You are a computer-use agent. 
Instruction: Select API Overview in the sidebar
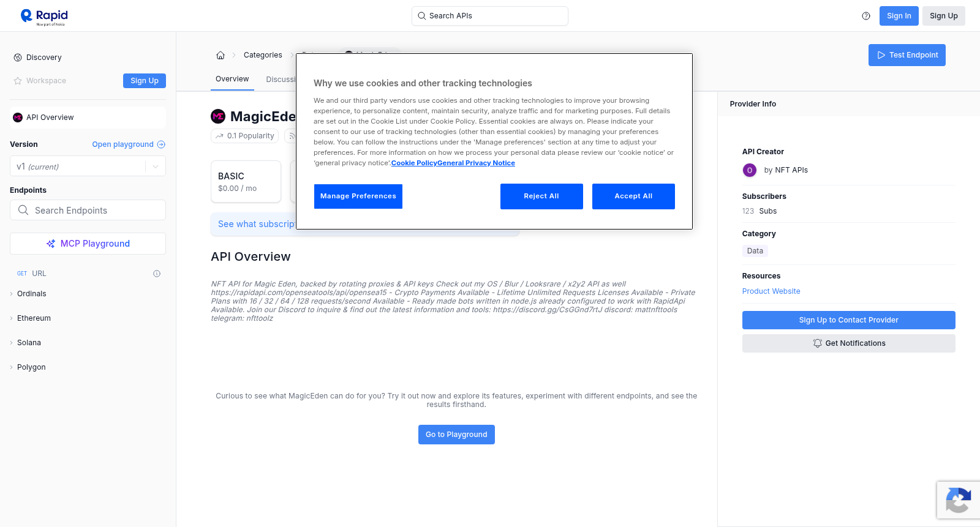click(x=88, y=118)
